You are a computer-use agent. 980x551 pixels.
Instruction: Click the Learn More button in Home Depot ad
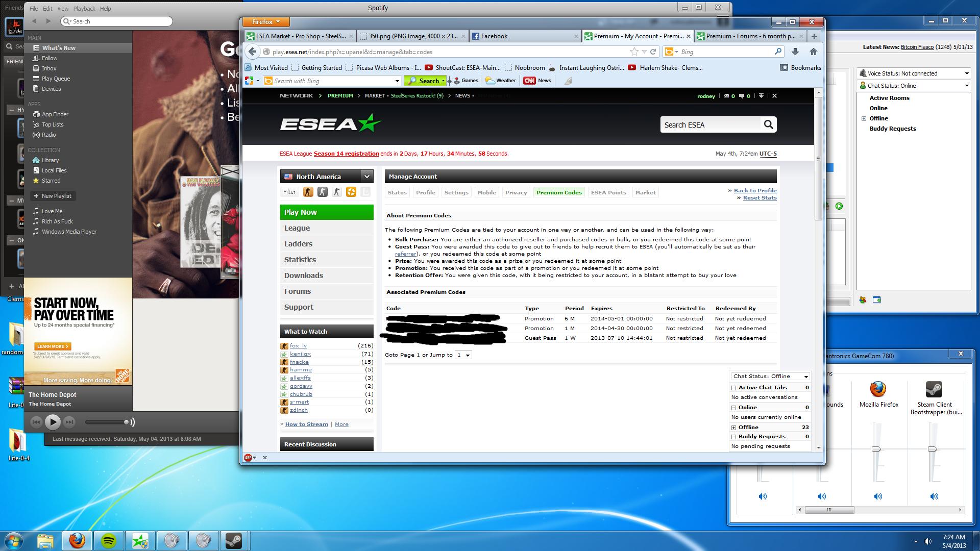pyautogui.click(x=54, y=346)
